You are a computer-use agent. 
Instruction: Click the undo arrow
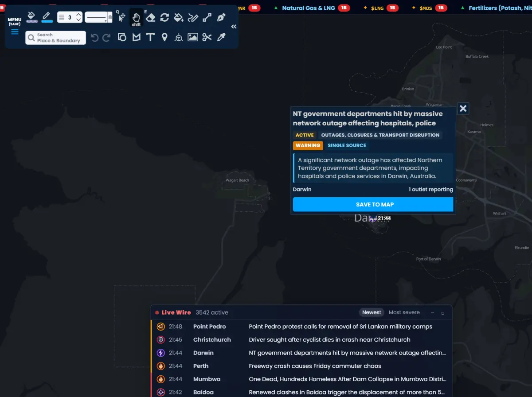click(94, 38)
